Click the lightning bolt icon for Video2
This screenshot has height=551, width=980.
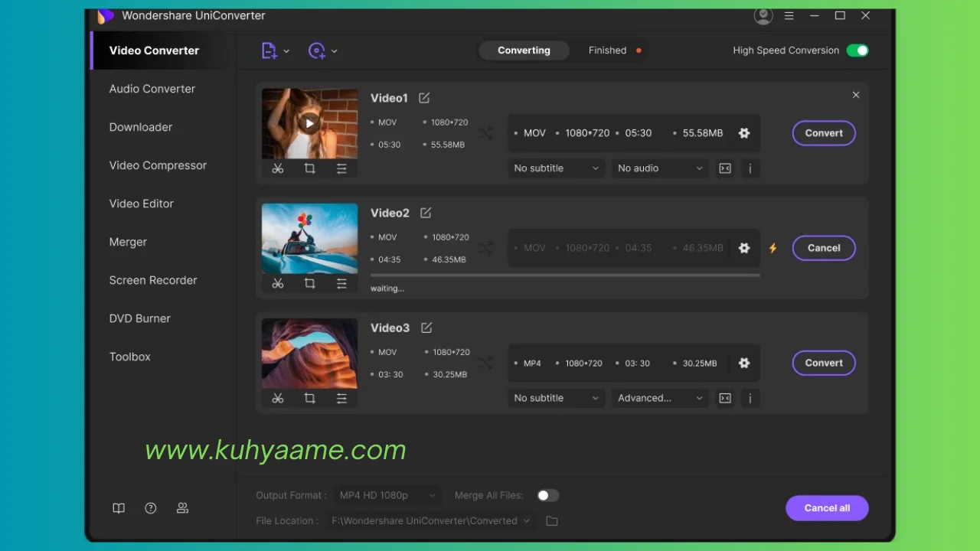pos(773,248)
